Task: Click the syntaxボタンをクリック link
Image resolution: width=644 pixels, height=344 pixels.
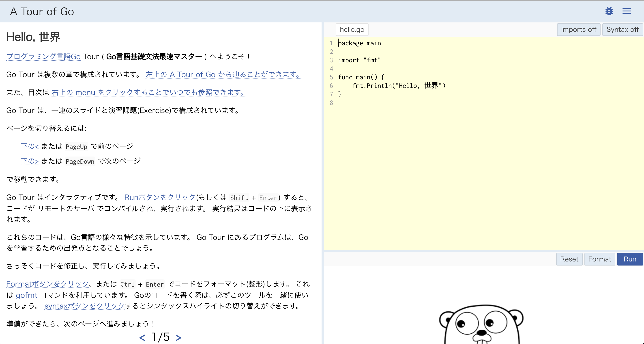Action: [84, 306]
